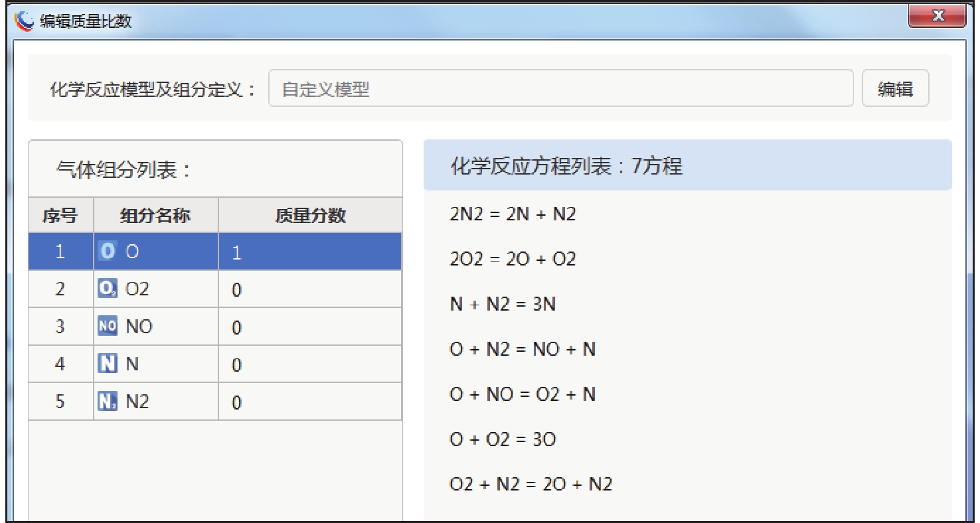
Task: Select the reaction 2N2 = 2N + N2
Action: pyautogui.click(x=513, y=214)
